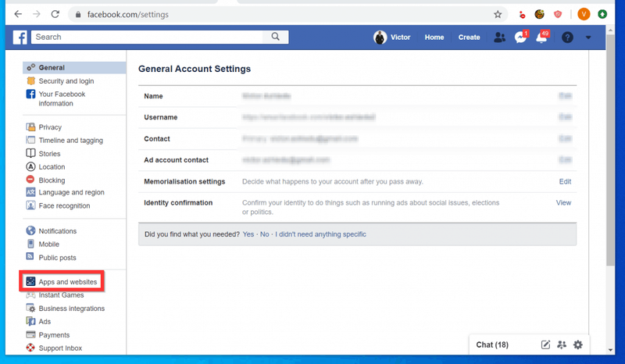The image size is (625, 364).
Task: Click the Support Inbox lifebuoy icon
Action: [x=30, y=348]
